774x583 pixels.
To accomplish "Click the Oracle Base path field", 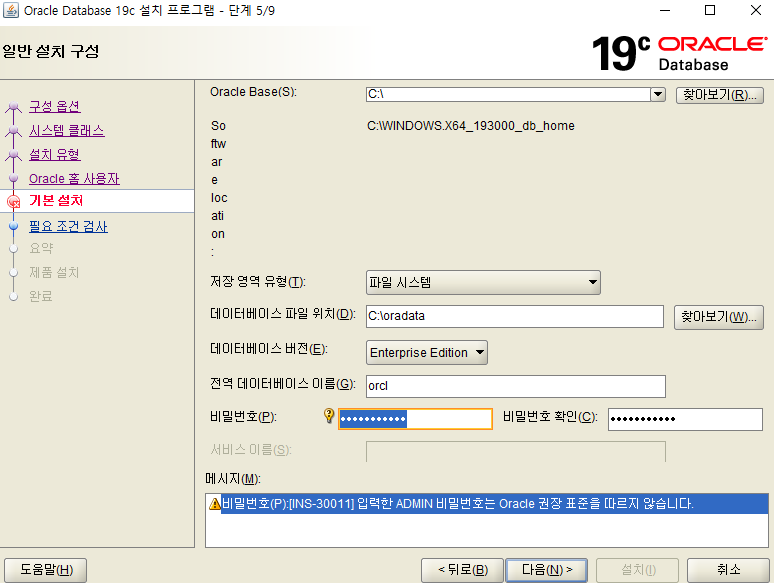I will click(x=508, y=94).
